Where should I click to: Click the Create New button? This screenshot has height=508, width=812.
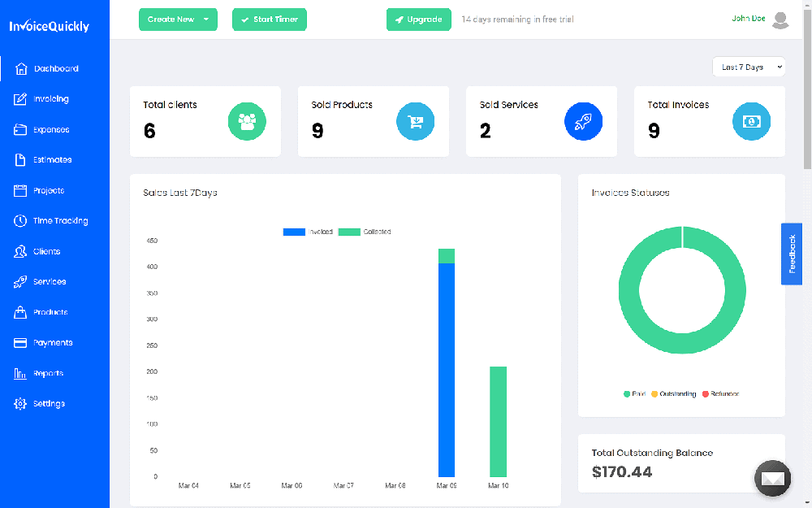[178, 20]
